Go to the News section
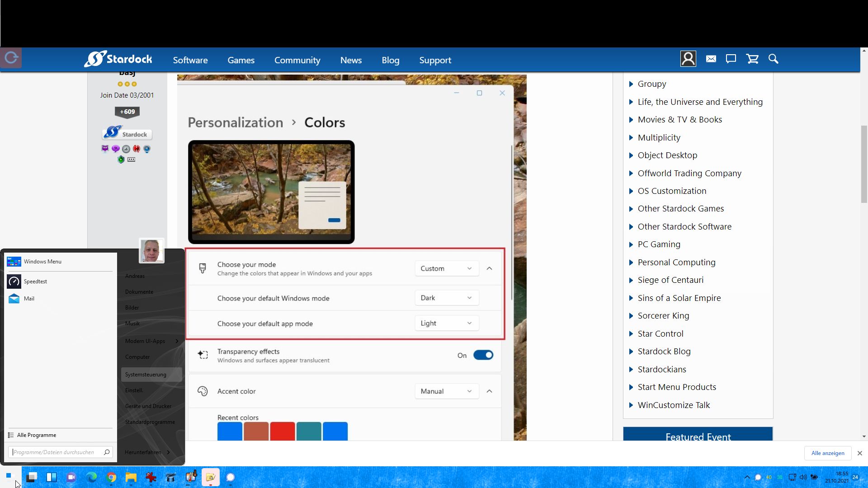This screenshot has height=488, width=868. [x=351, y=60]
